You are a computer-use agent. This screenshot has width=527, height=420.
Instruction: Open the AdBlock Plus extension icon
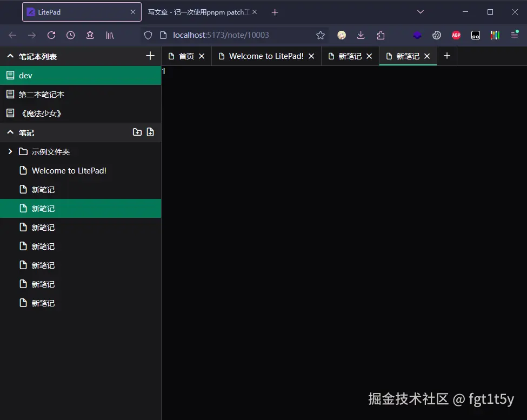[456, 35]
